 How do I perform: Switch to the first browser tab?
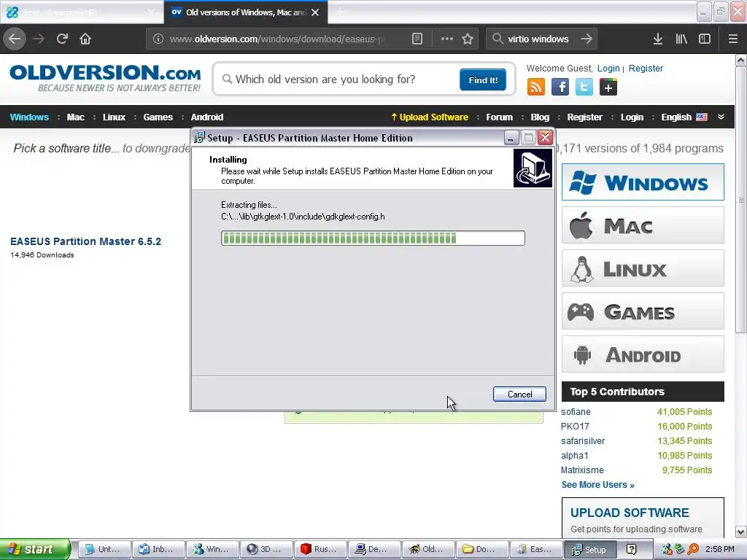(82, 12)
